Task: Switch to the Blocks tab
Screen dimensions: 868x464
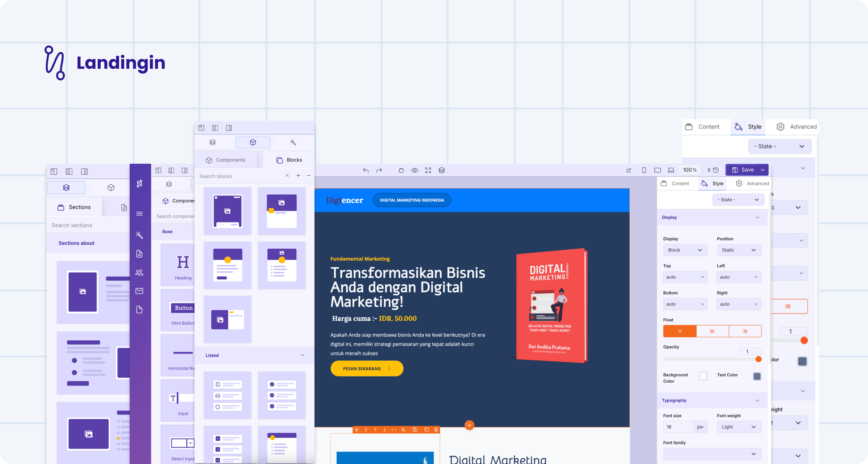Action: pos(289,160)
